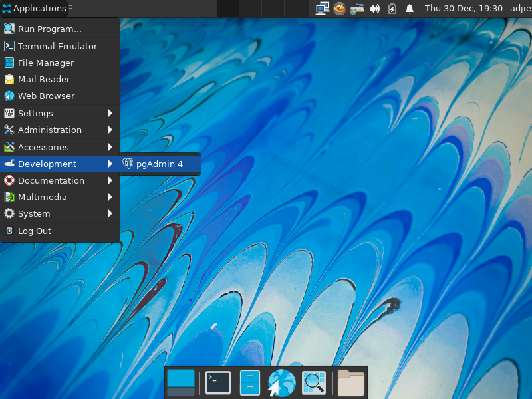The width and height of the screenshot is (532, 399).
Task: Expand the System submenu arrow
Action: tap(110, 213)
